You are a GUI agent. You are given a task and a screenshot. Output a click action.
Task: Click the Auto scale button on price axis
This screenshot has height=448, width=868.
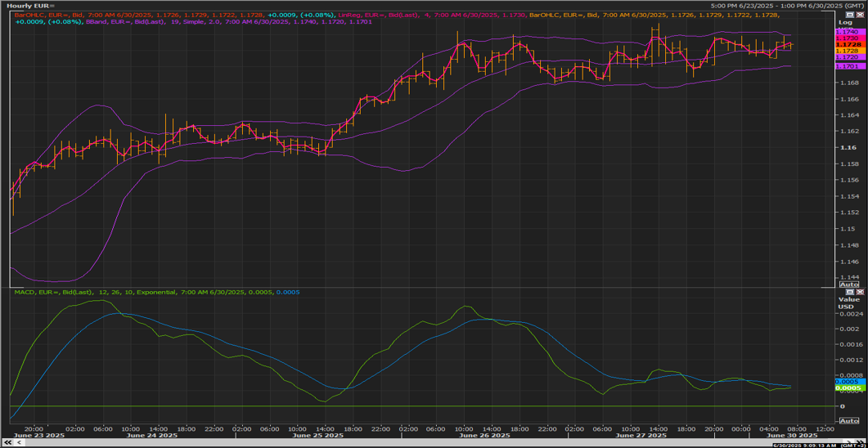[849, 284]
